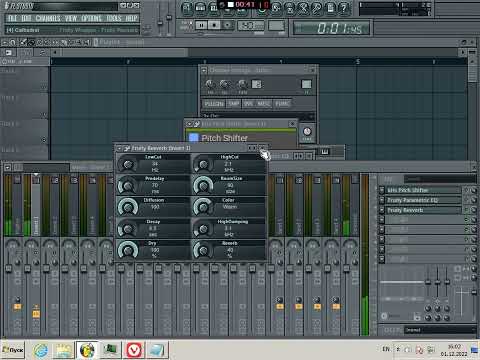Click the EN language indicator in tray

coord(386,349)
